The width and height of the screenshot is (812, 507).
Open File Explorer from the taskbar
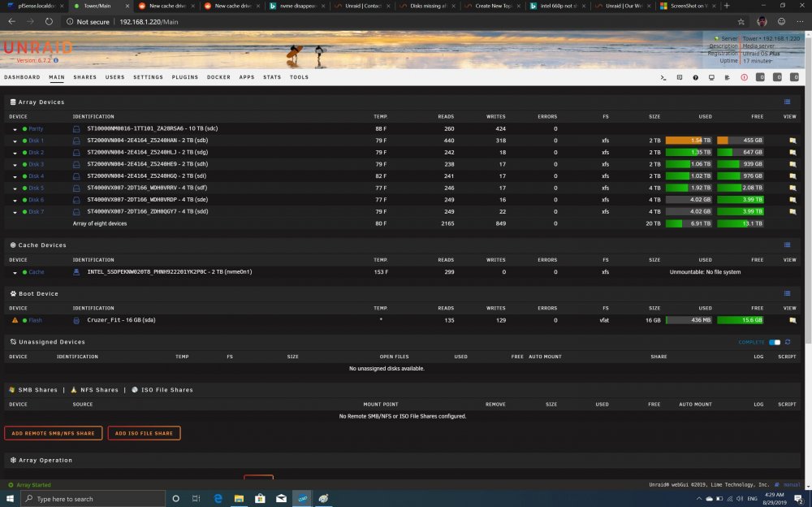pos(239,498)
